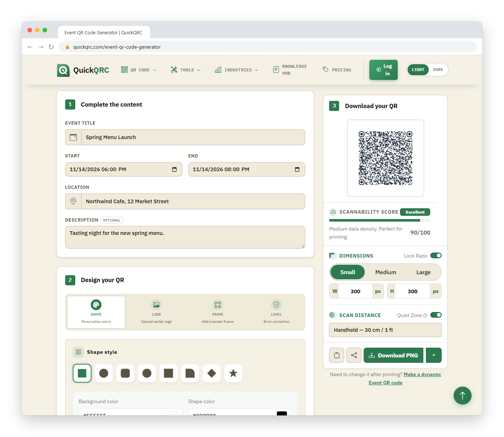This screenshot has height=437, width=504.
Task: Expand the QR CODE nav menu
Action: click(x=139, y=70)
